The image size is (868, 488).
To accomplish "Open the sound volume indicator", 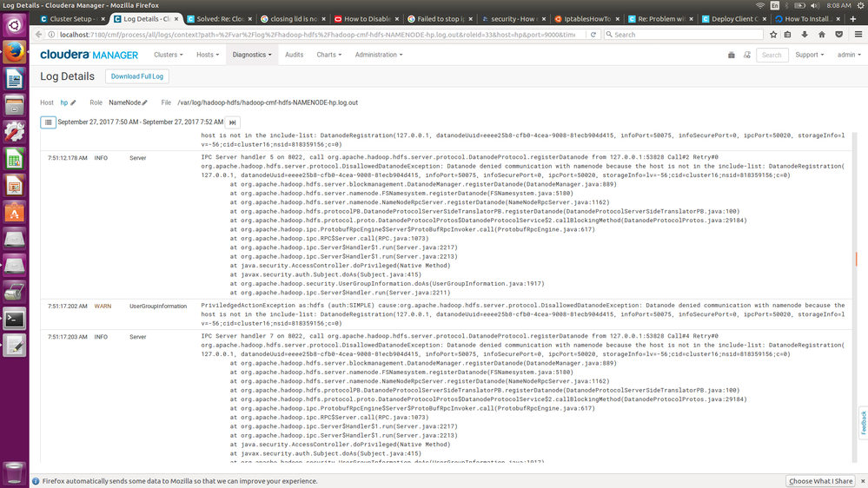I will pyautogui.click(x=814, y=5).
